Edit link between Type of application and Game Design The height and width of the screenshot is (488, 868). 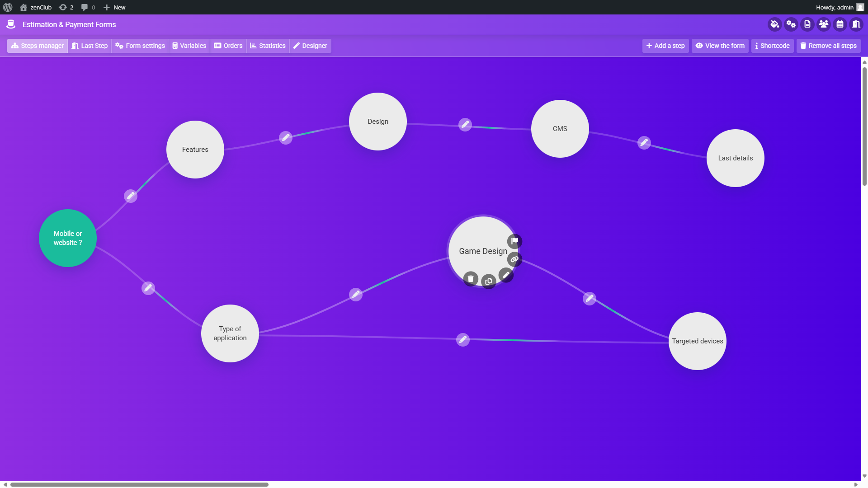point(356,295)
